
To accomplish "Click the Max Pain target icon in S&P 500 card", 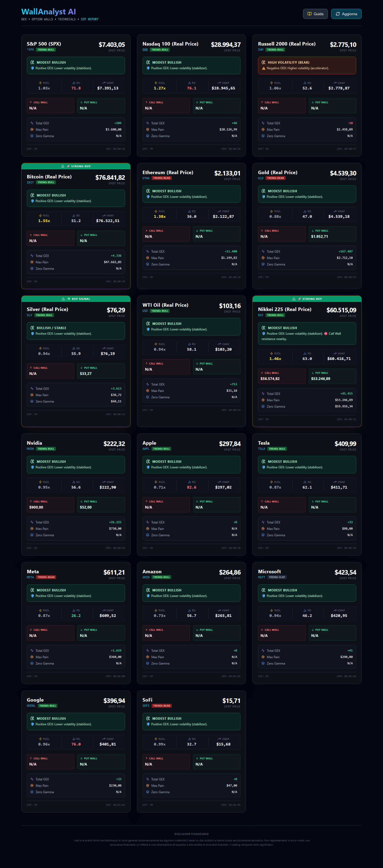I will tap(32, 129).
